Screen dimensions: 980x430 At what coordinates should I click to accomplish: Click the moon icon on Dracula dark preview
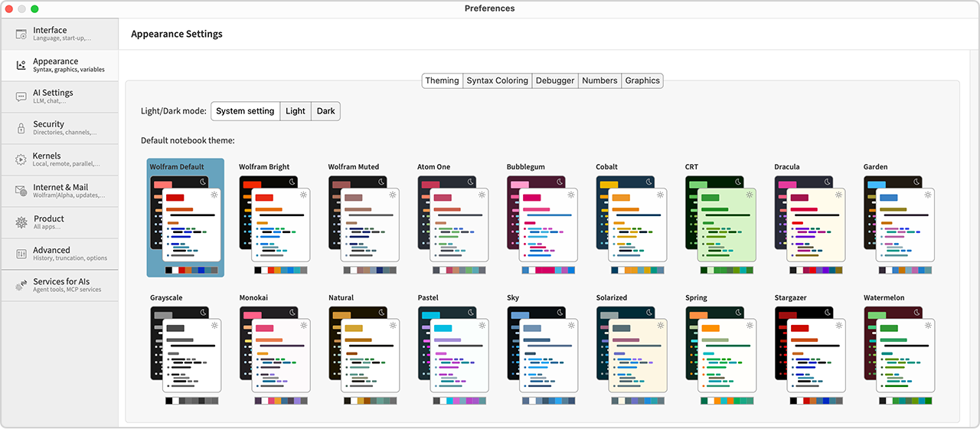[x=828, y=182]
